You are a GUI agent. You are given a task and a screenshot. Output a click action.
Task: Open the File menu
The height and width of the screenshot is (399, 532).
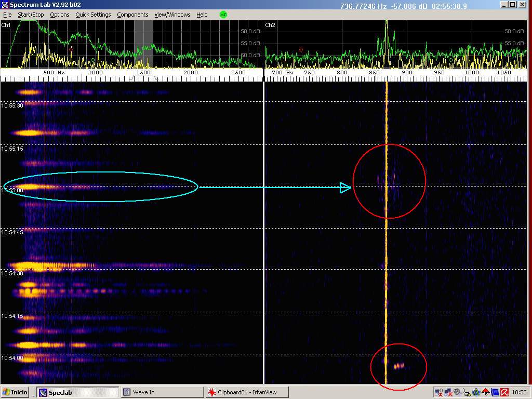click(7, 15)
